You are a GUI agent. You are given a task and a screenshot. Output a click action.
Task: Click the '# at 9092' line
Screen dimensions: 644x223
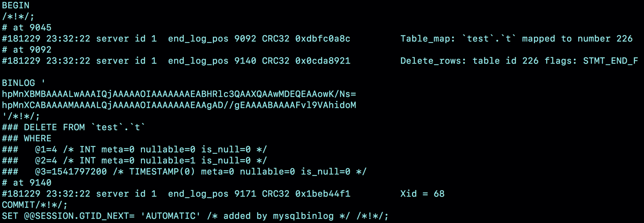pyautogui.click(x=27, y=50)
